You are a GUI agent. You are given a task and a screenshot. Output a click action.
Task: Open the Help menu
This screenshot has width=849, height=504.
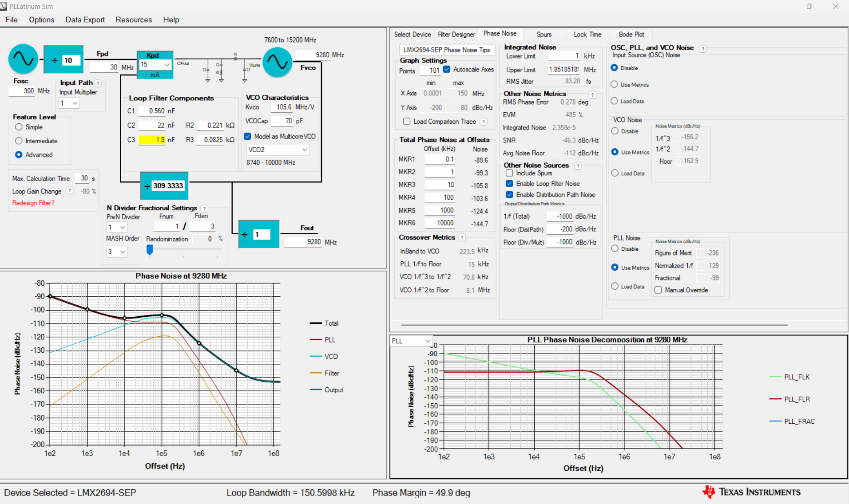click(x=171, y=20)
